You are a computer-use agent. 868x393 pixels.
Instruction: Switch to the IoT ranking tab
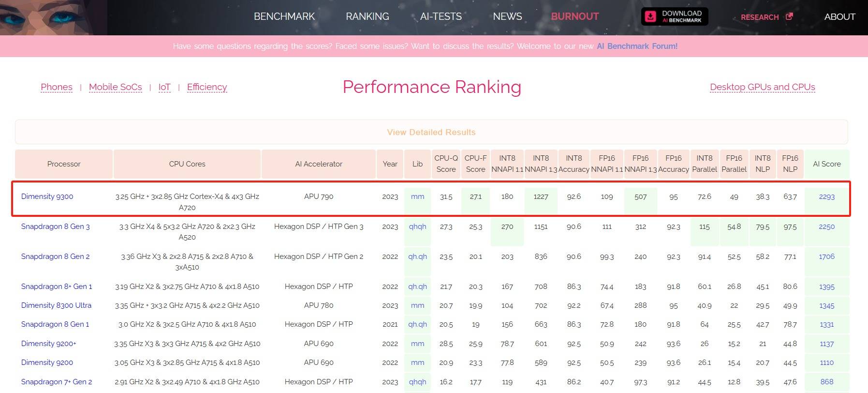coord(164,87)
